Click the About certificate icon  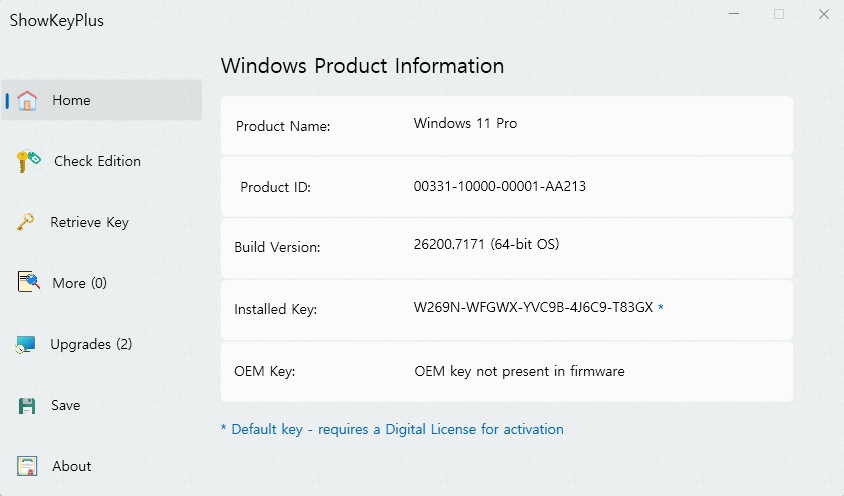(27, 466)
